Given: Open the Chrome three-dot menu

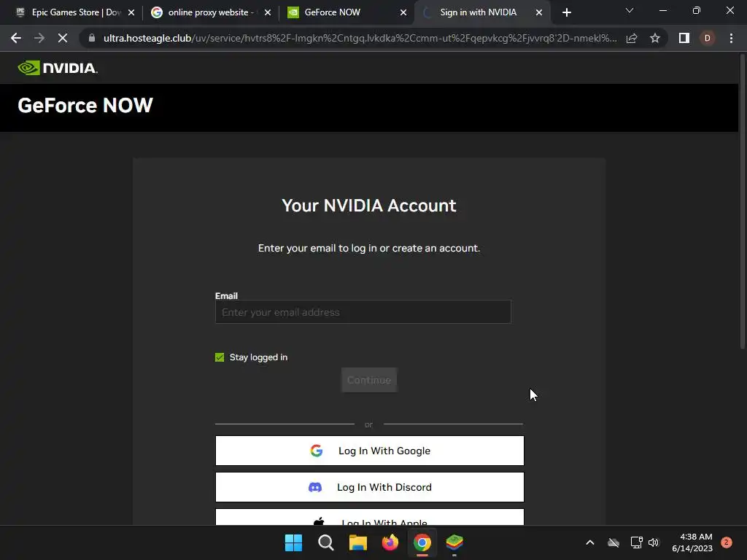Looking at the screenshot, I should 731,38.
